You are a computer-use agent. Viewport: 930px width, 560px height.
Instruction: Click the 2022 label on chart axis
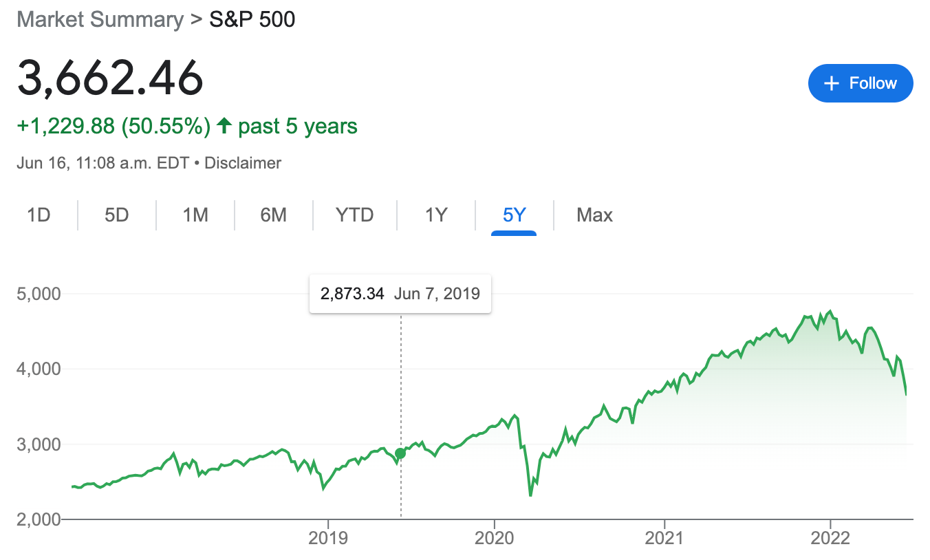tap(830, 539)
